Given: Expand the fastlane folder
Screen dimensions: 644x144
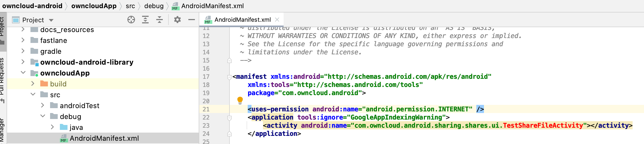Looking at the screenshot, I should click(23, 40).
